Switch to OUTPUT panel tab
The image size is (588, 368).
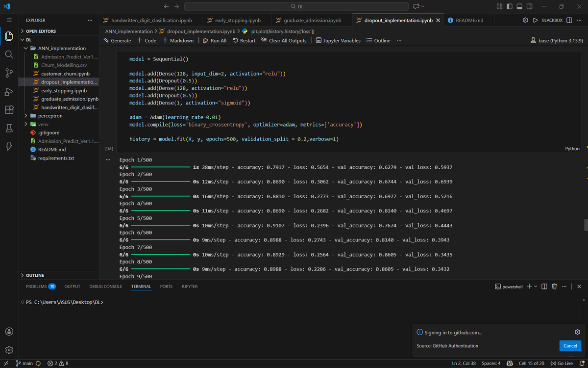(72, 286)
